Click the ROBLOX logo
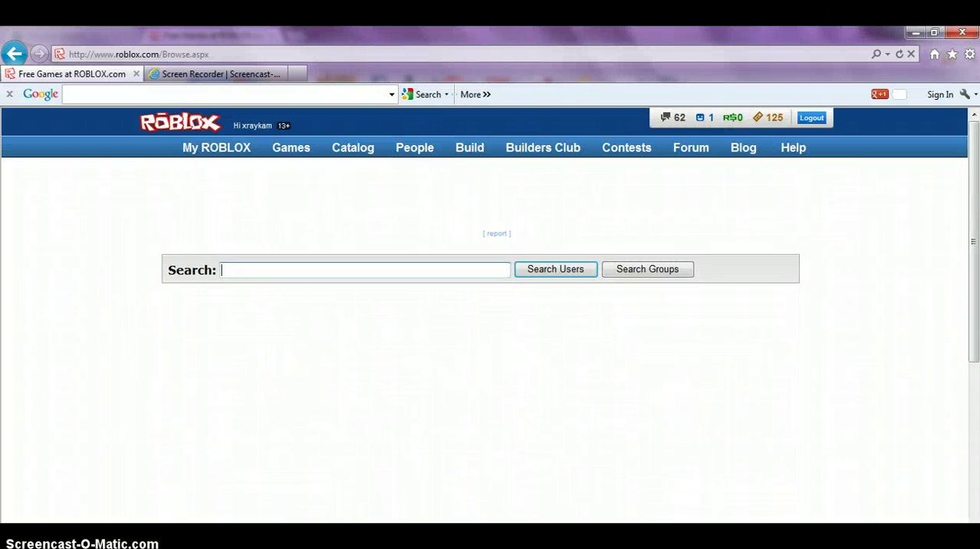Screen dimensions: 980x549 pos(180,122)
